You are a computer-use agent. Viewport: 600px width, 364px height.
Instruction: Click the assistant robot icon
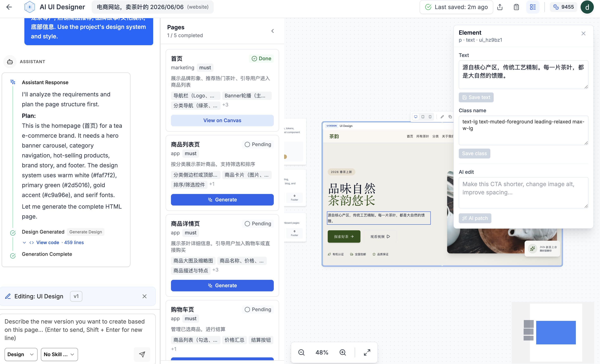(x=10, y=61)
